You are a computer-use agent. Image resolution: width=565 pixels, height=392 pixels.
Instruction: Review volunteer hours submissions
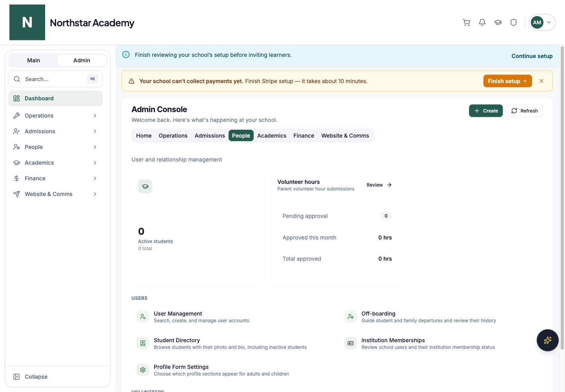click(x=379, y=185)
